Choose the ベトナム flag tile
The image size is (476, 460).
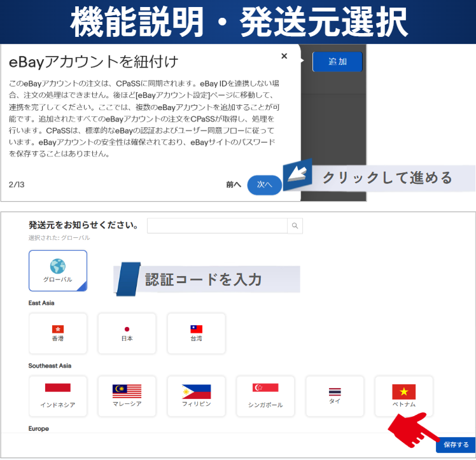pos(403,396)
